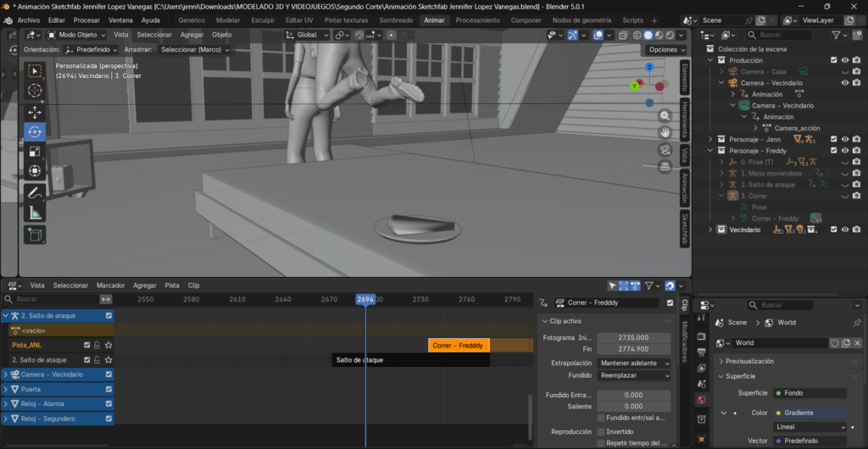Select the Scale tool
Screen dimensions: 868x449
(x=35, y=152)
